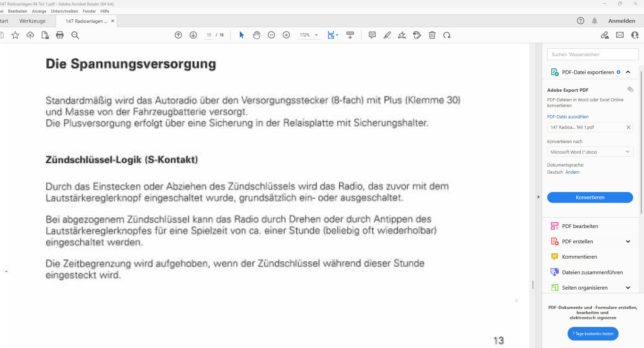
Task: Go to previous page arrow
Action: (178, 35)
